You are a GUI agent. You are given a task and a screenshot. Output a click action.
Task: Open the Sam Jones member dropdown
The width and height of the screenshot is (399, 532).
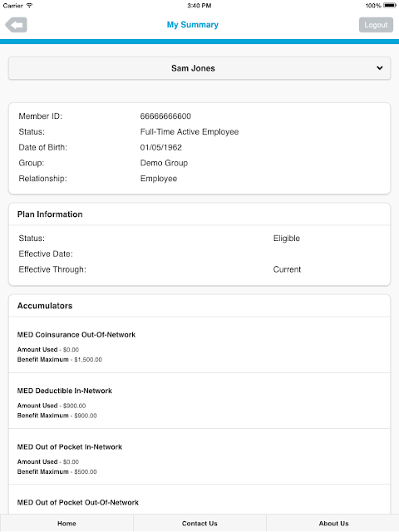(x=199, y=68)
